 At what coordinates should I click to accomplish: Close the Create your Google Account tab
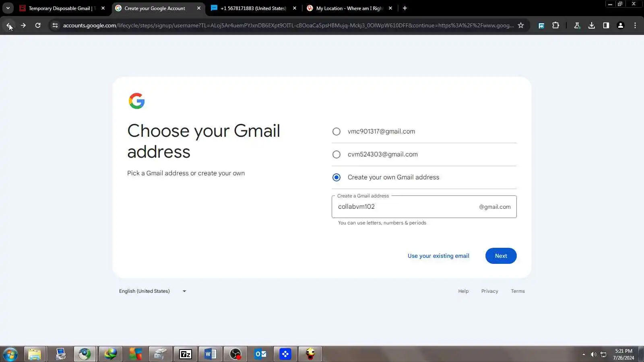(x=199, y=8)
